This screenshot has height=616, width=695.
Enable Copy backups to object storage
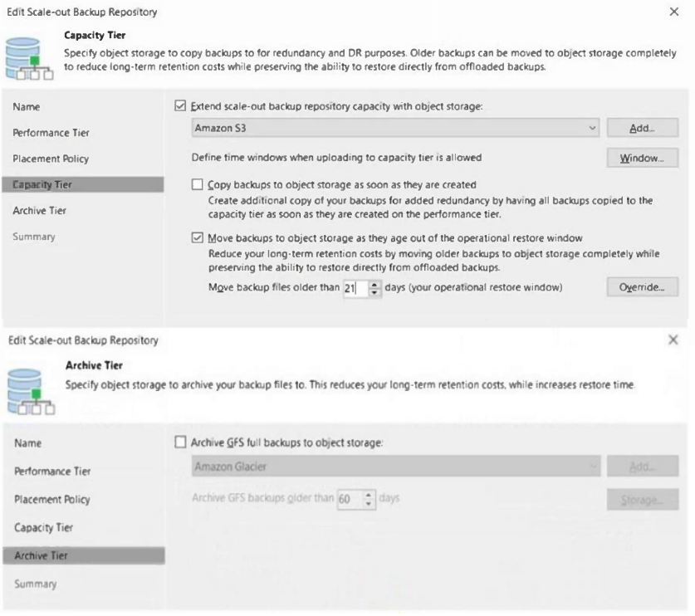pyautogui.click(x=197, y=184)
